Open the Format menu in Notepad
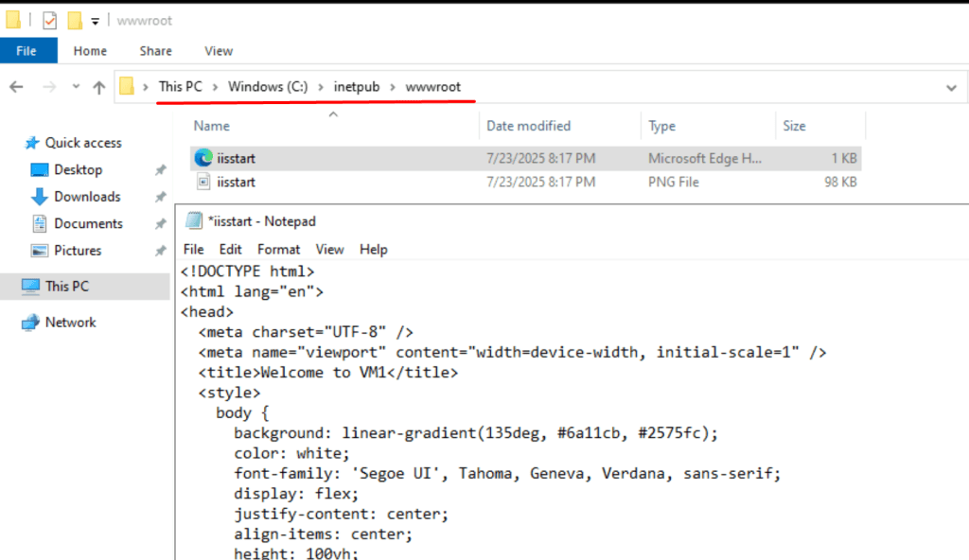This screenshot has width=969, height=560. pos(278,250)
